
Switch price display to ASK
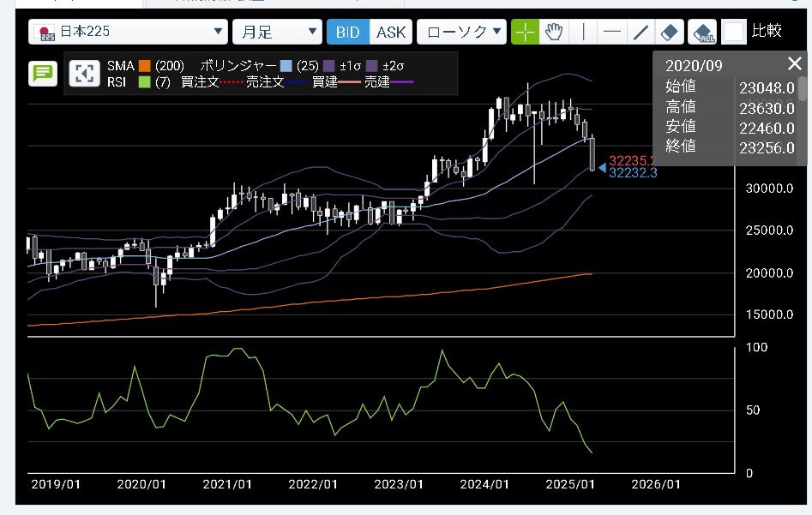tap(391, 33)
